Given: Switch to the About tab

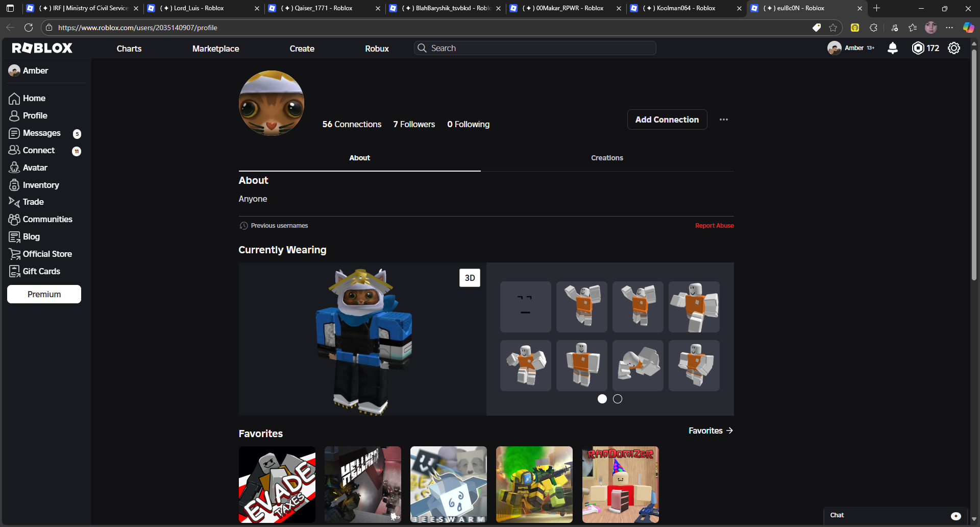Looking at the screenshot, I should (x=360, y=158).
